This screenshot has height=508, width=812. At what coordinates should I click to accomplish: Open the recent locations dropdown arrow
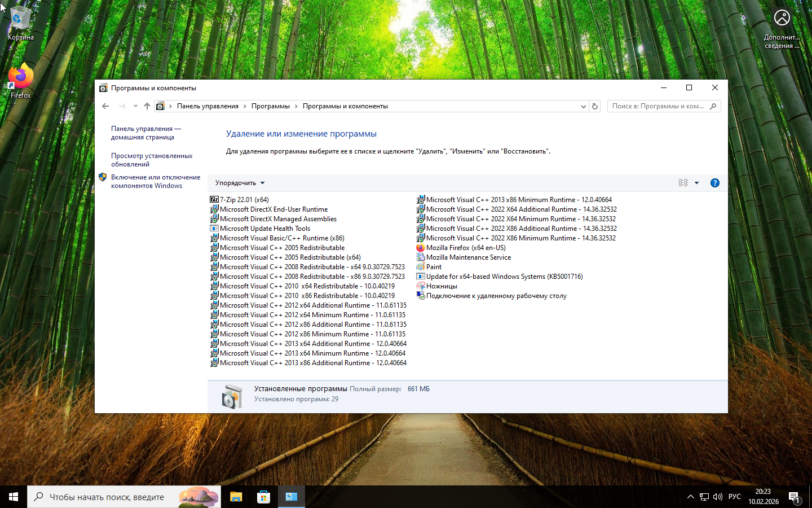tap(135, 106)
